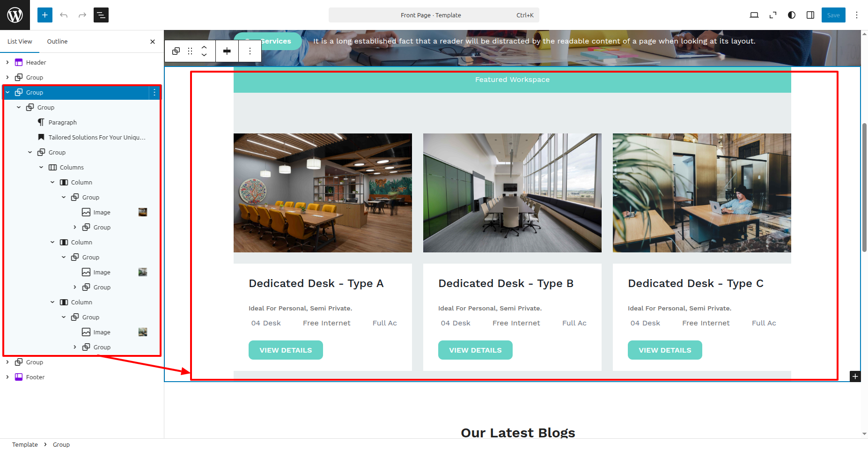Toggle the Document Overview list icon

tap(101, 15)
